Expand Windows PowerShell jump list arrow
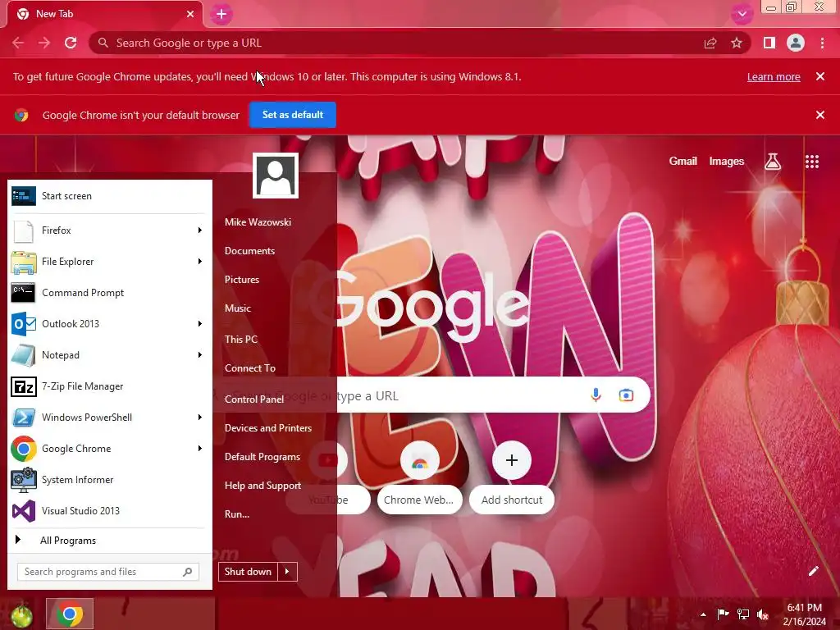This screenshot has height=630, width=840. coord(200,418)
